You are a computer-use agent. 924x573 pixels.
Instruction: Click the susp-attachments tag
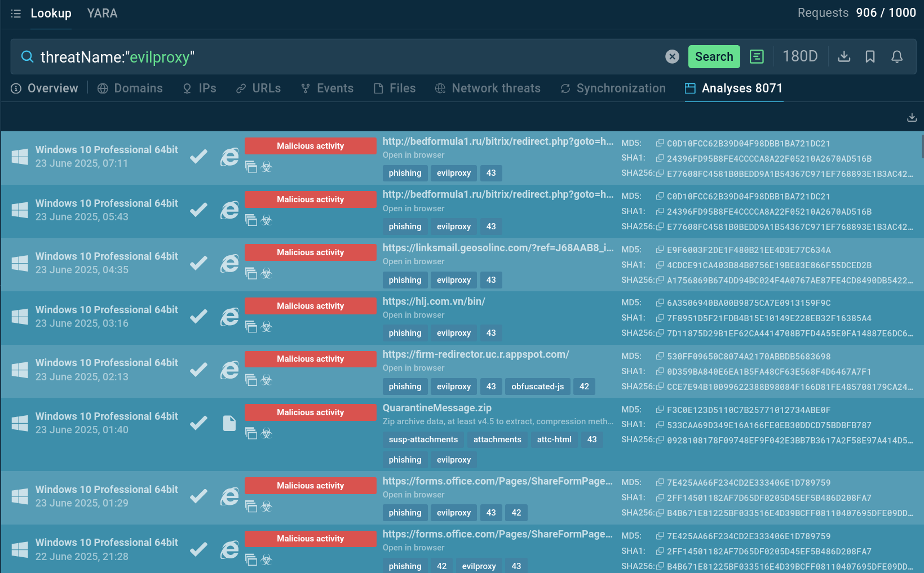click(423, 439)
